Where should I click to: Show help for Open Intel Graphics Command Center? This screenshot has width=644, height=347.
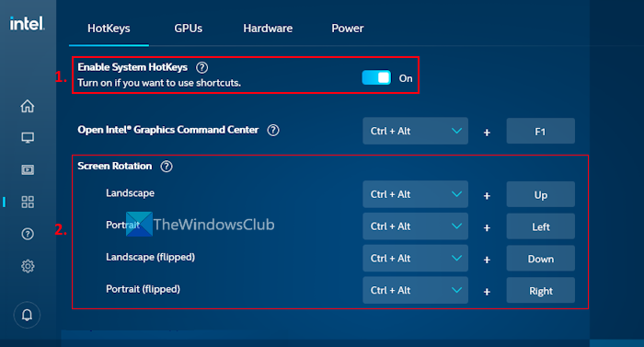point(273,130)
